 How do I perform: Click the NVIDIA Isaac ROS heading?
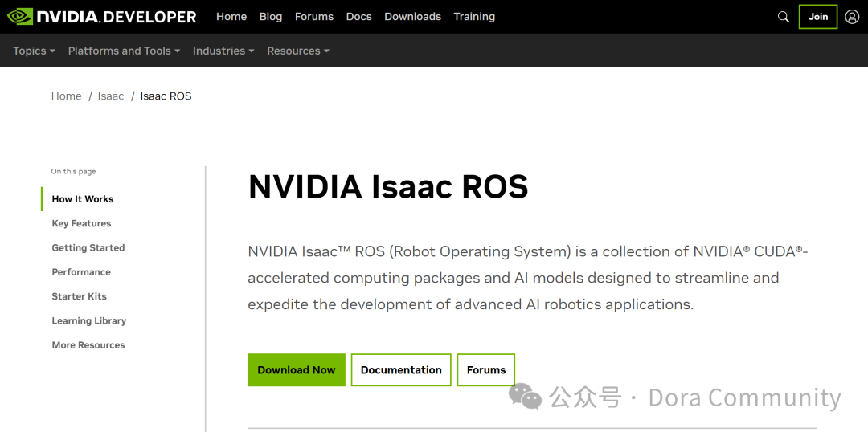(x=388, y=187)
